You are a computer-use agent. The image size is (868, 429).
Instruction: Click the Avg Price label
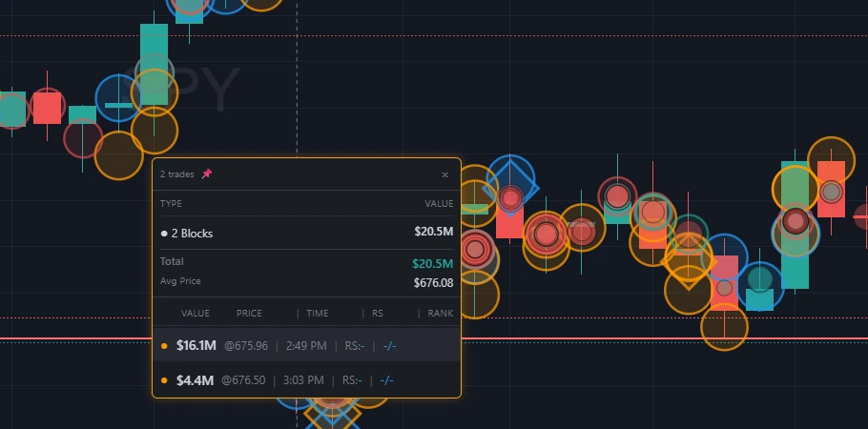point(180,281)
